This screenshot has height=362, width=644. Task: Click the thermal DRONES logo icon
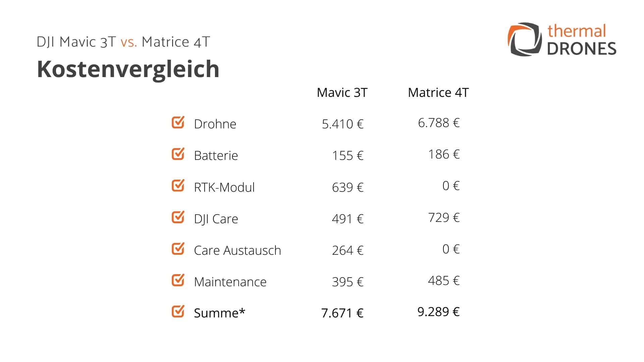(x=525, y=39)
